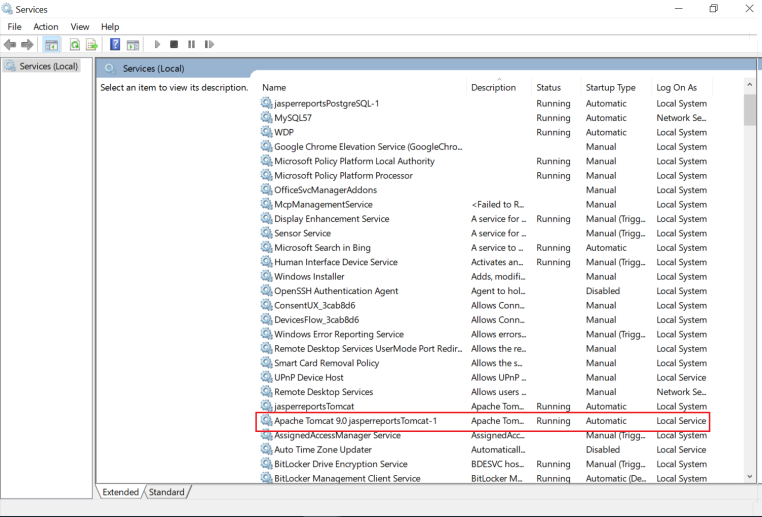Click the scrollbar up arrow
Image resolution: width=762 pixels, height=517 pixels.
click(749, 85)
